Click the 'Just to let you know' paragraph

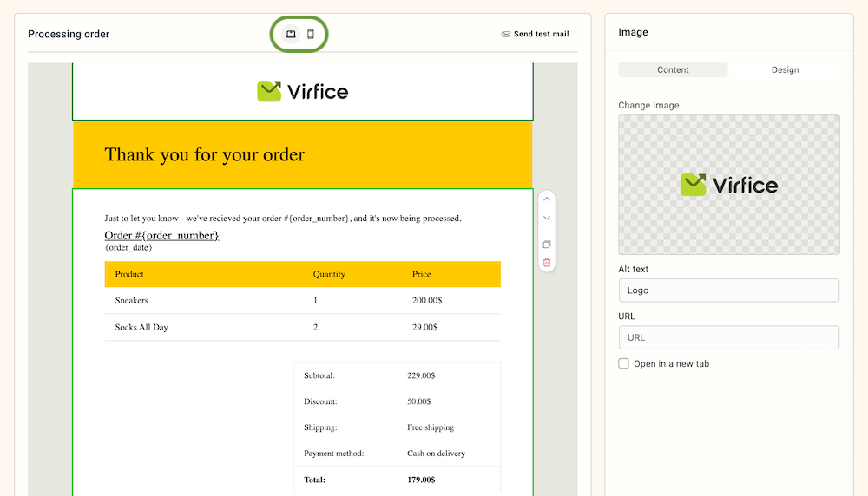(283, 219)
